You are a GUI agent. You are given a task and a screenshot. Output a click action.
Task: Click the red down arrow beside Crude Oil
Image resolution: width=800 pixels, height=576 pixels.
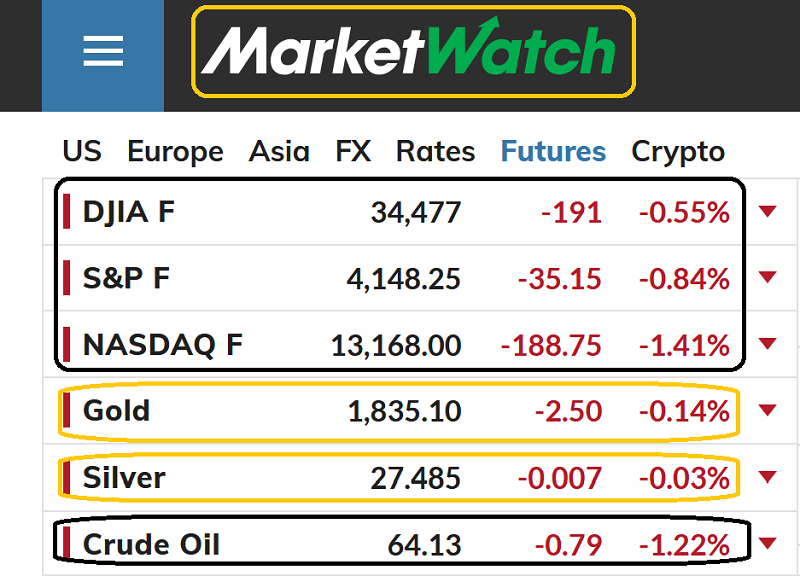click(767, 544)
